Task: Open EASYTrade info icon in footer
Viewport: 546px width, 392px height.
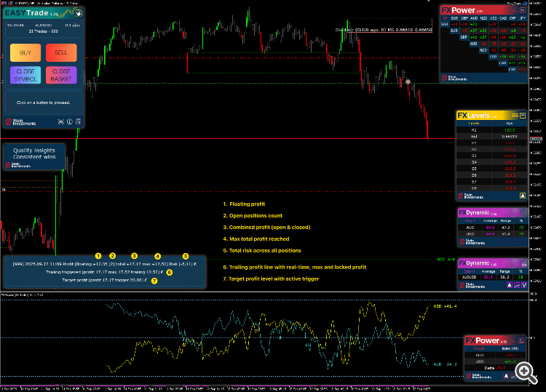Action: click(x=70, y=121)
